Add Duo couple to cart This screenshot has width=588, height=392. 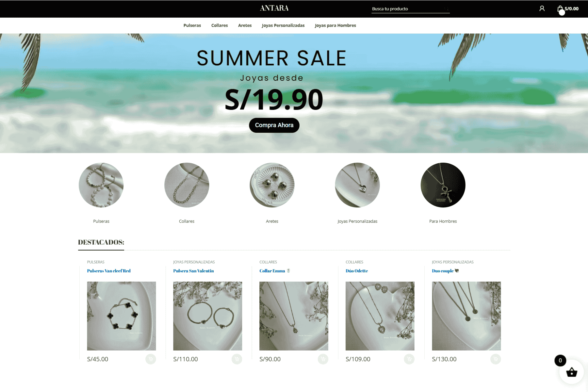[x=496, y=359]
